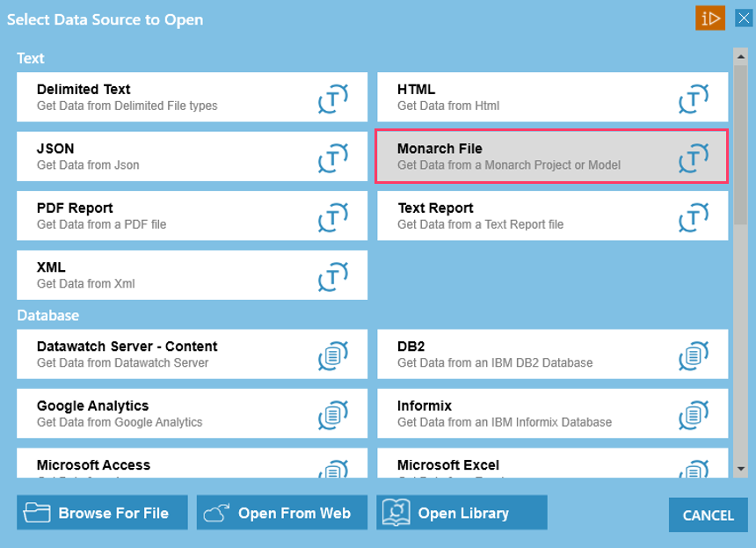Click the Browse For File button
756x548 pixels.
[102, 512]
